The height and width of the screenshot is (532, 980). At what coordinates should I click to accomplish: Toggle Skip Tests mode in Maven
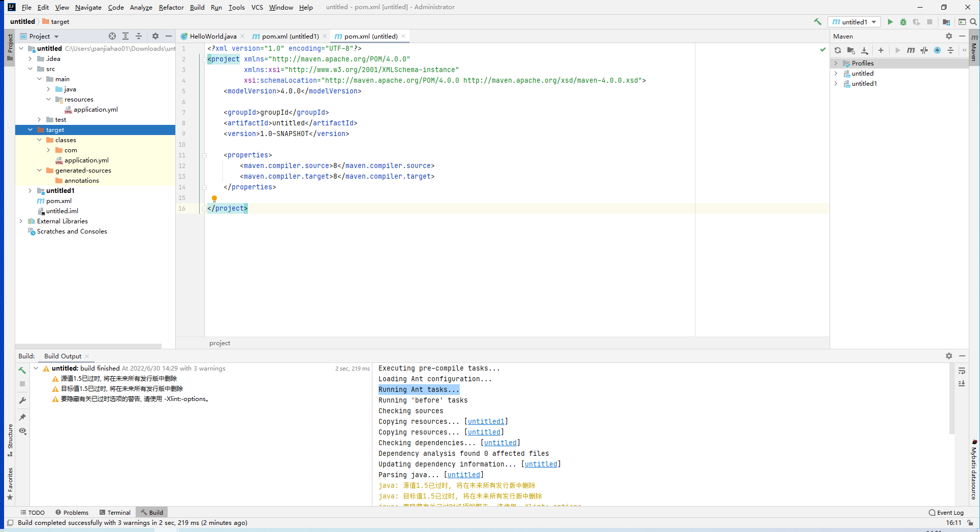point(937,50)
